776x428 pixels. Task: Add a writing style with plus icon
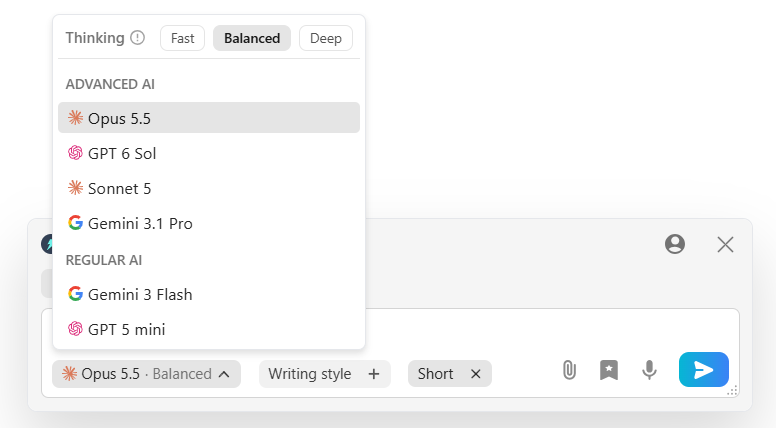(x=374, y=374)
